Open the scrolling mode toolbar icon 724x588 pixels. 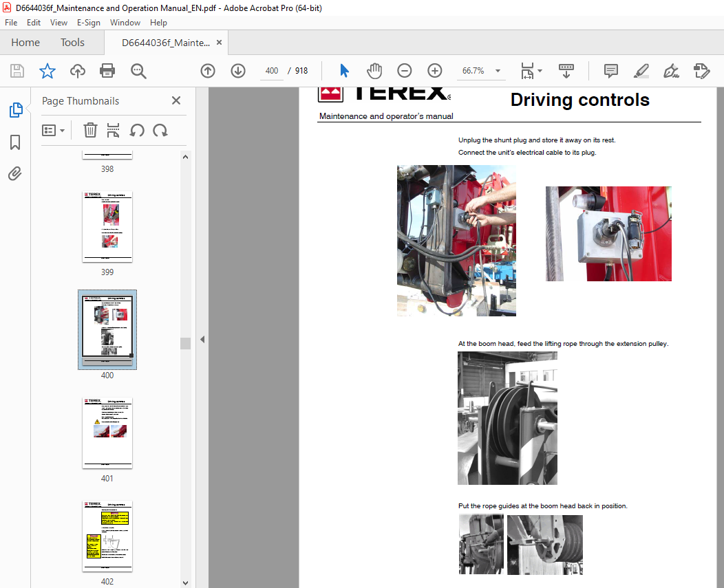(x=566, y=71)
